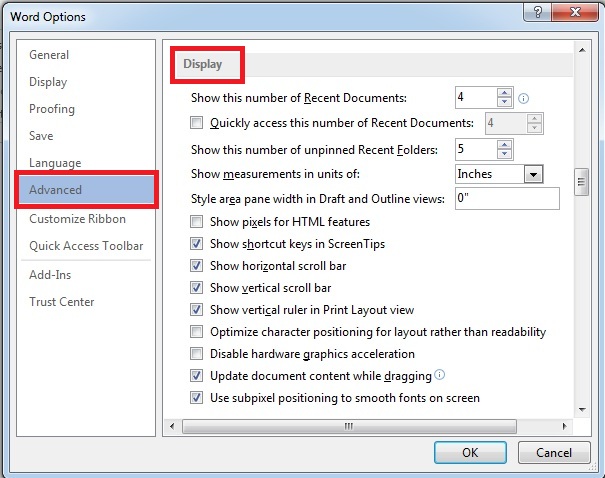Click into unpinned Recent Folders number field
Screen dimensions: 605x478
coord(476,149)
